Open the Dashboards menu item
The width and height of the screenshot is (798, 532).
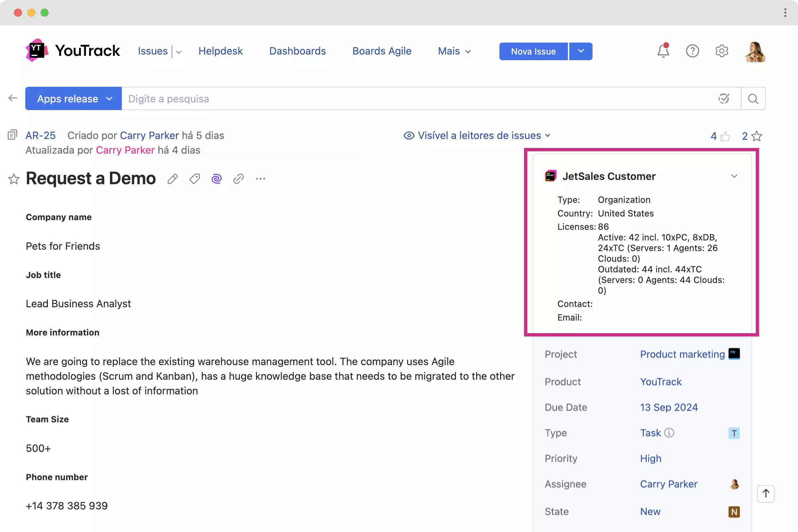click(x=297, y=51)
